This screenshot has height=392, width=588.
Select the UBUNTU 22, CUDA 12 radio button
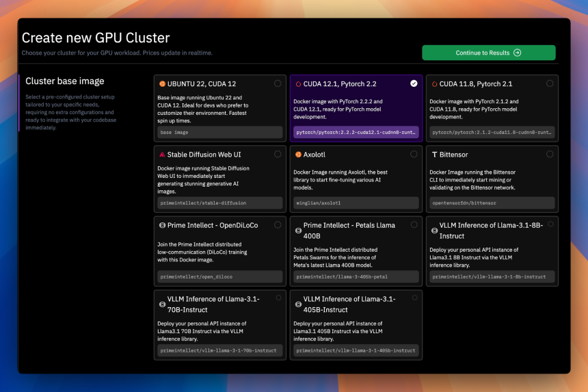(278, 83)
